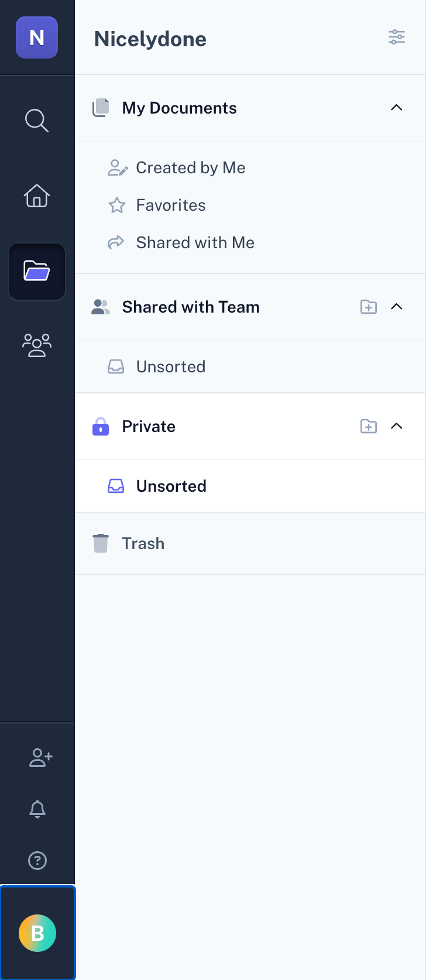Collapse the Shared with Team section

(397, 306)
